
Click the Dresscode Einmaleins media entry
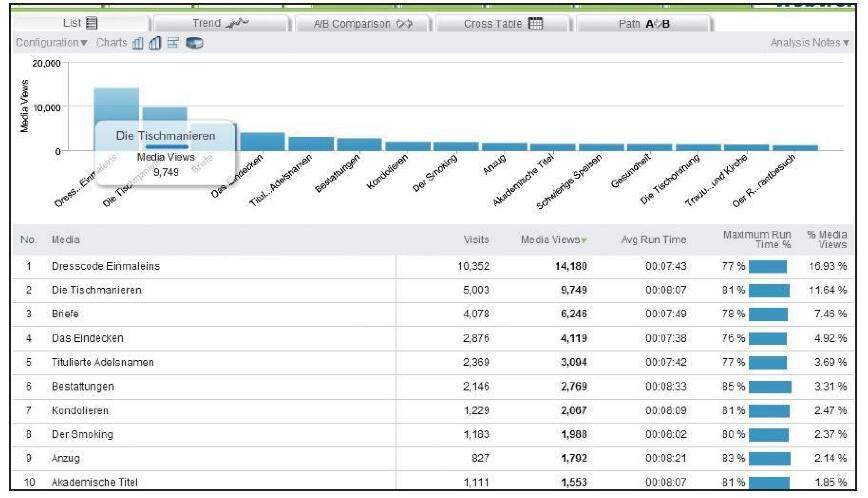105,267
